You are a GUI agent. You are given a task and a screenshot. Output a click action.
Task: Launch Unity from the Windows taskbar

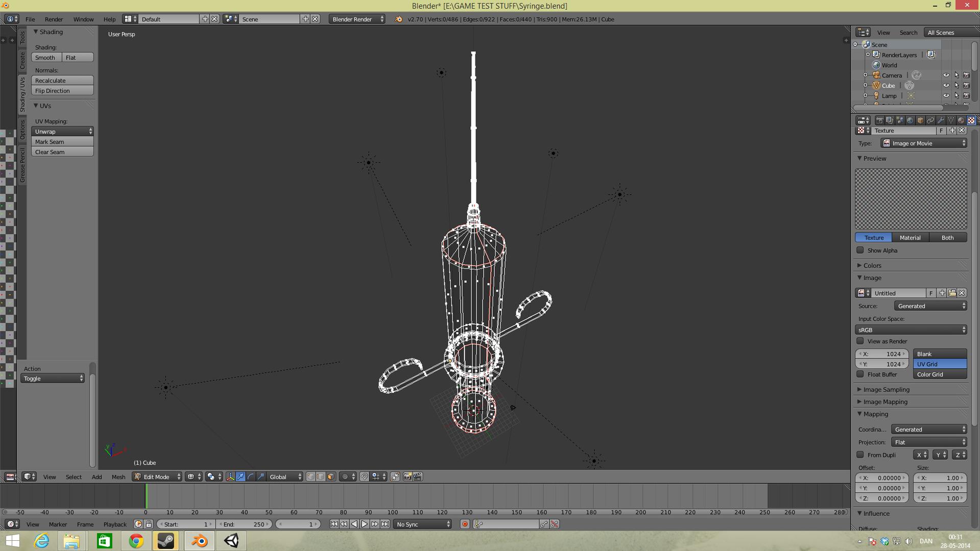pos(231,541)
